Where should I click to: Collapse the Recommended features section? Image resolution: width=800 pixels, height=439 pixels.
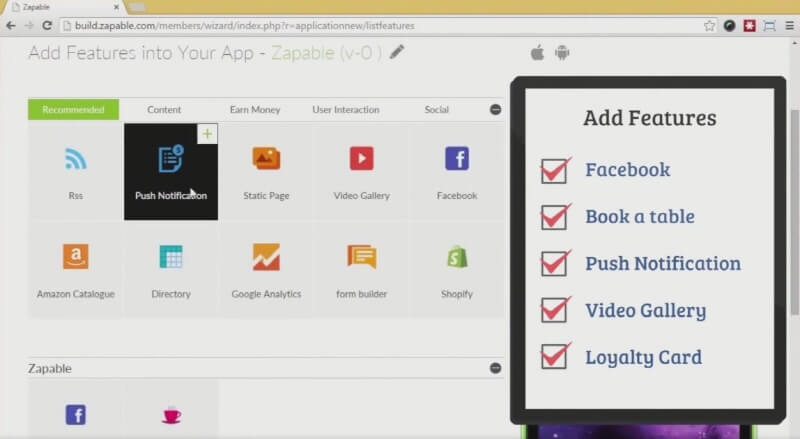pos(495,109)
